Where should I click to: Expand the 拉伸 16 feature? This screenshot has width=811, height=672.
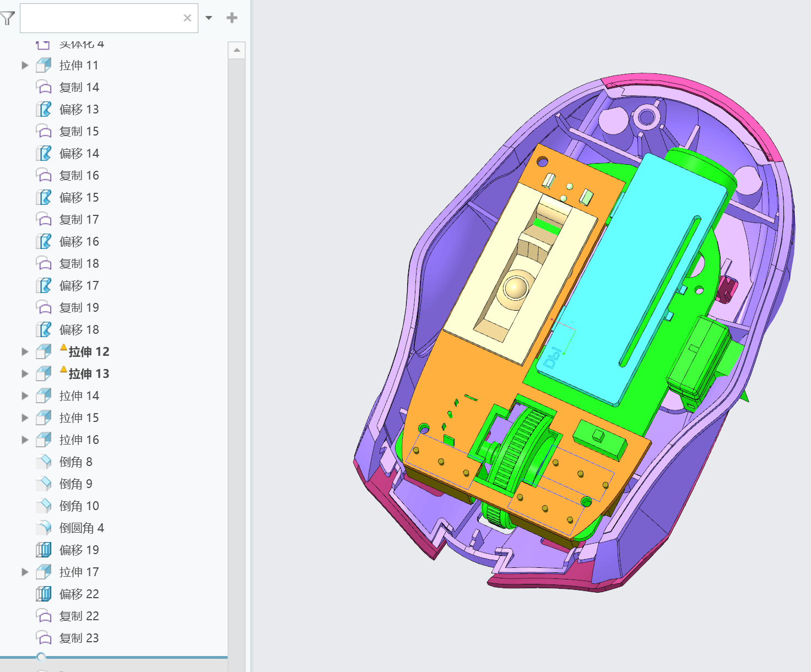25,440
